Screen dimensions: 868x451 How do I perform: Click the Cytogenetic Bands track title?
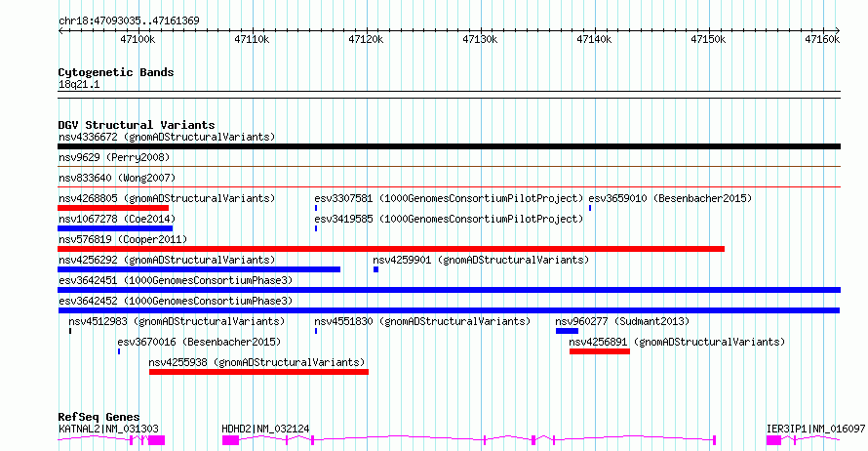(116, 72)
